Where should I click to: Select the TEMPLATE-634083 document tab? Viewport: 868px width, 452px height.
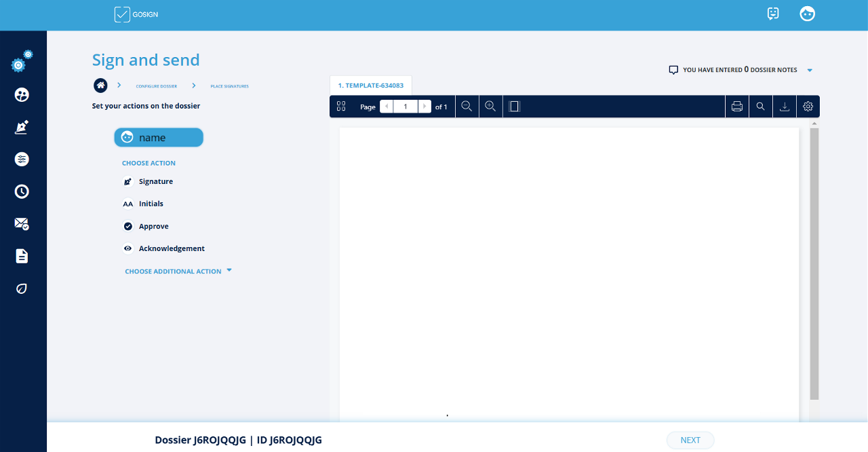pos(371,86)
